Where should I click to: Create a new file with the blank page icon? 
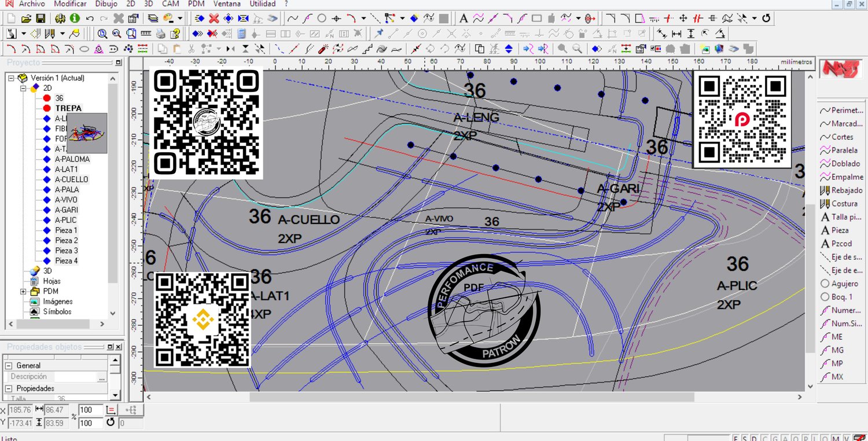click(12, 19)
